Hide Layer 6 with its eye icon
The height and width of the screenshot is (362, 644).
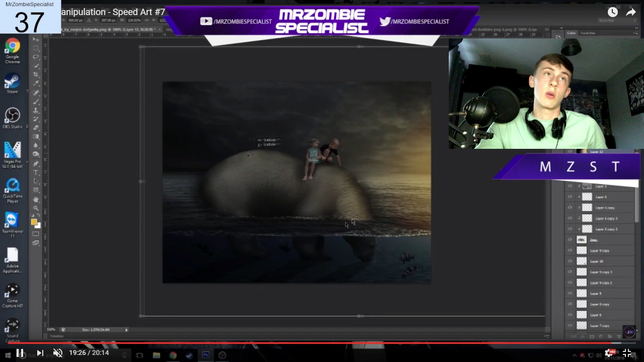coord(570,197)
